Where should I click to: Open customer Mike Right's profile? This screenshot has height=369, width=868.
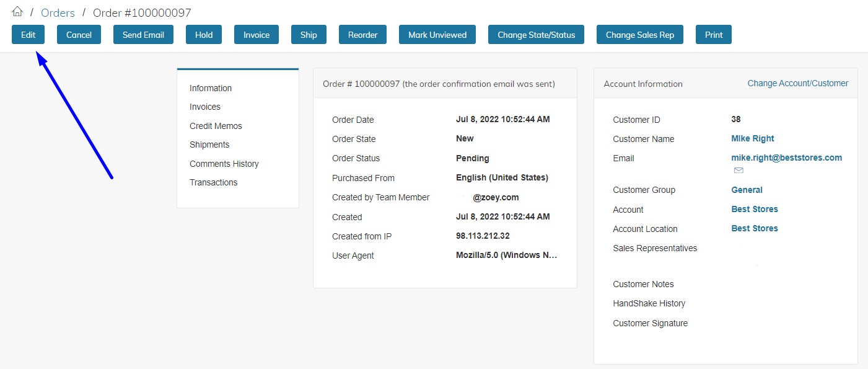click(x=753, y=138)
